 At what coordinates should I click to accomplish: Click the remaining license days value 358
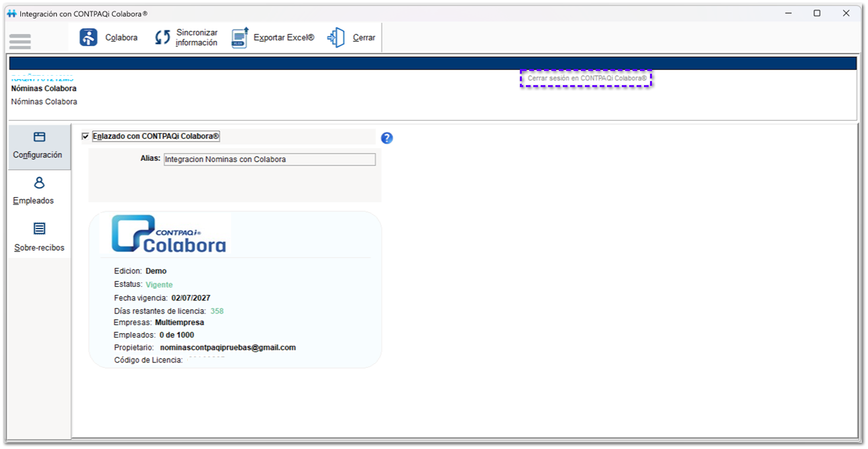point(217,311)
